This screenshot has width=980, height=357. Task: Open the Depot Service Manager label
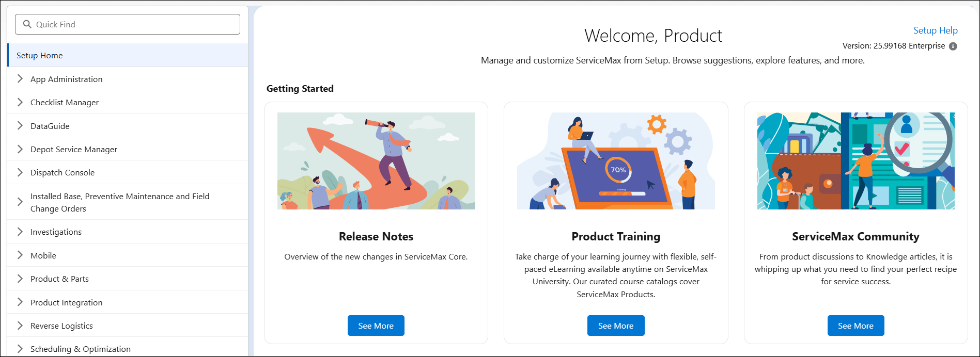74,149
